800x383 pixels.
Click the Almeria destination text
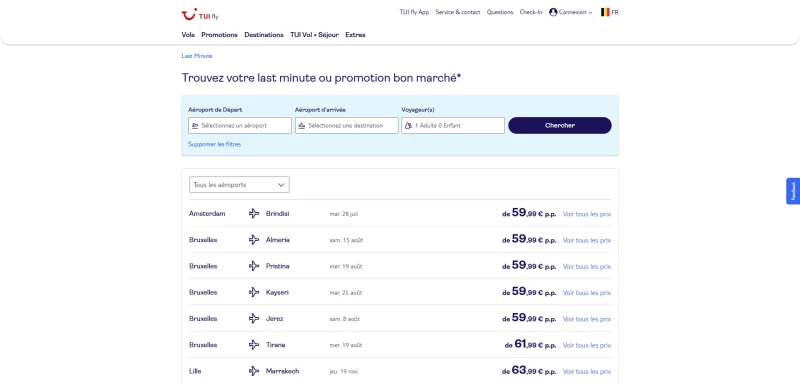(278, 240)
